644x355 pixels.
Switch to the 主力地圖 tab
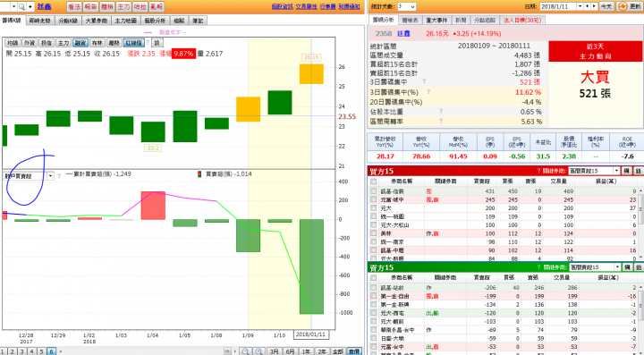click(125, 21)
